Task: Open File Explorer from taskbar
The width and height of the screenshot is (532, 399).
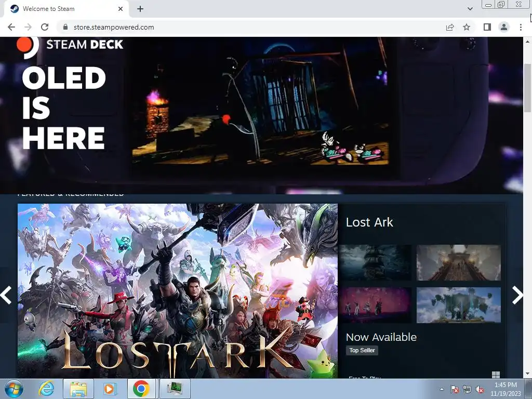Action: tap(78, 389)
